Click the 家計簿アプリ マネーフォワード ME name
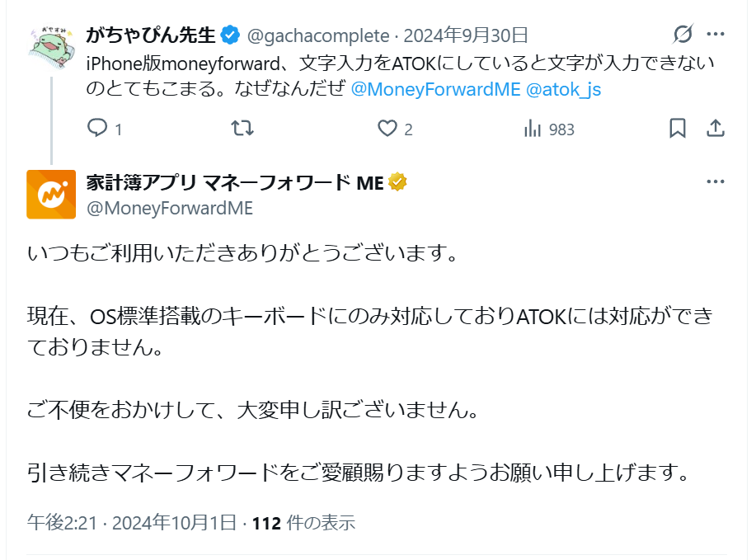 235,182
